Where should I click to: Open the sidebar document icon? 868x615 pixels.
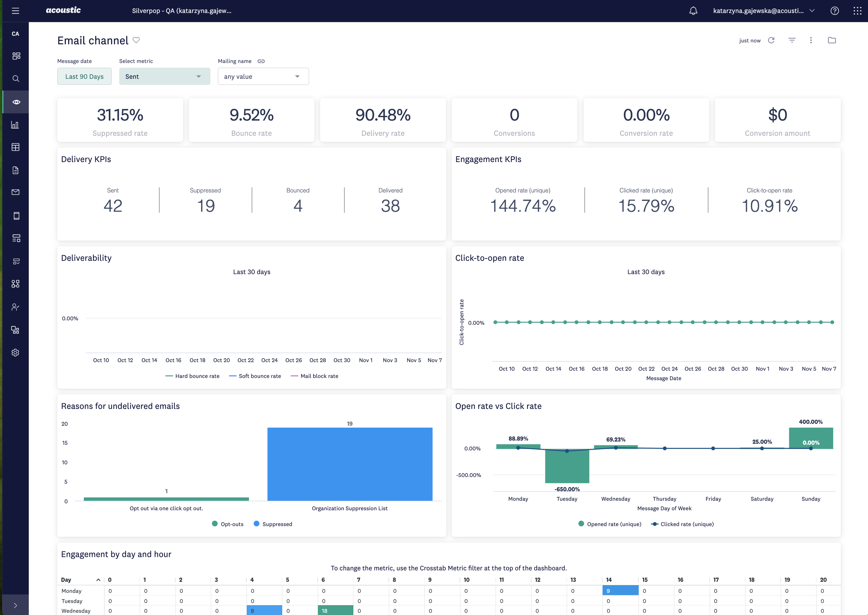[x=15, y=170]
